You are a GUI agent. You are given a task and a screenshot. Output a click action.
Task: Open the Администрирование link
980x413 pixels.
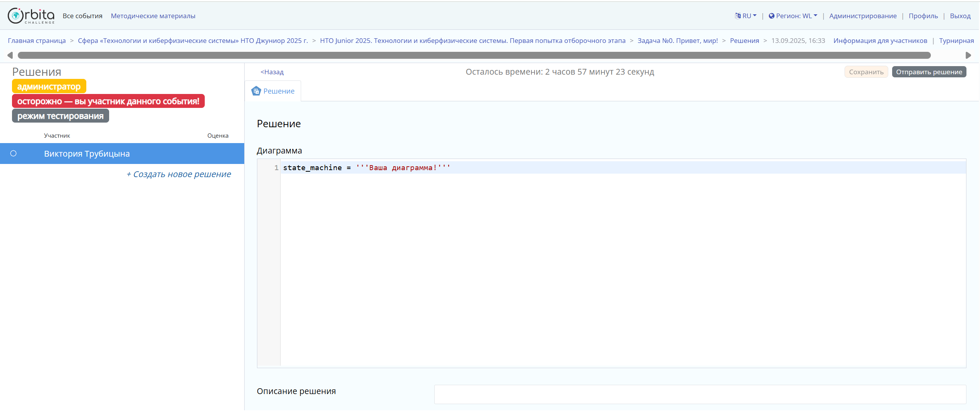click(863, 16)
